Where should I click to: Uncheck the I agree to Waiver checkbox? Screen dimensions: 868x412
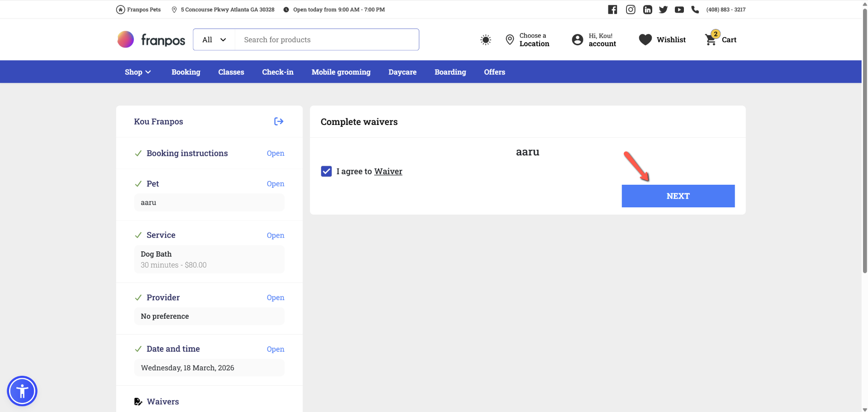(x=326, y=171)
